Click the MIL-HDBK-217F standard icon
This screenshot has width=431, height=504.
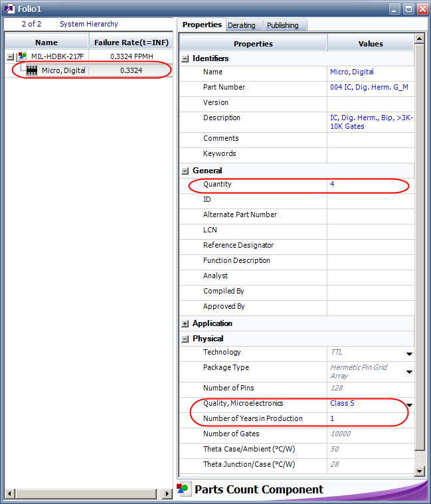(x=23, y=56)
